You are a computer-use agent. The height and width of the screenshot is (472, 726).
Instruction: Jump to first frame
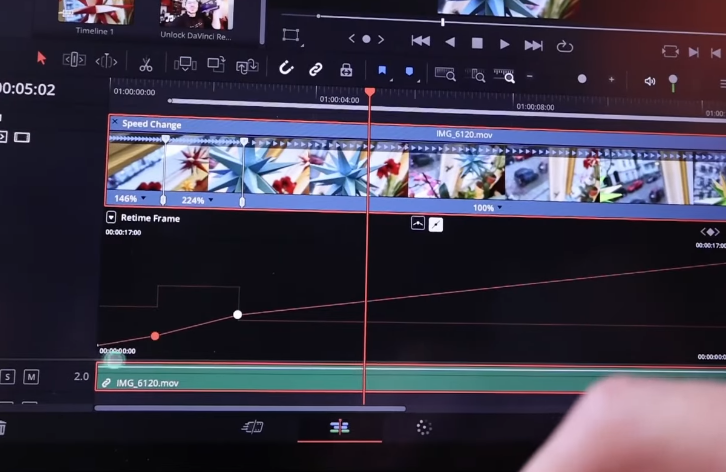(x=420, y=41)
